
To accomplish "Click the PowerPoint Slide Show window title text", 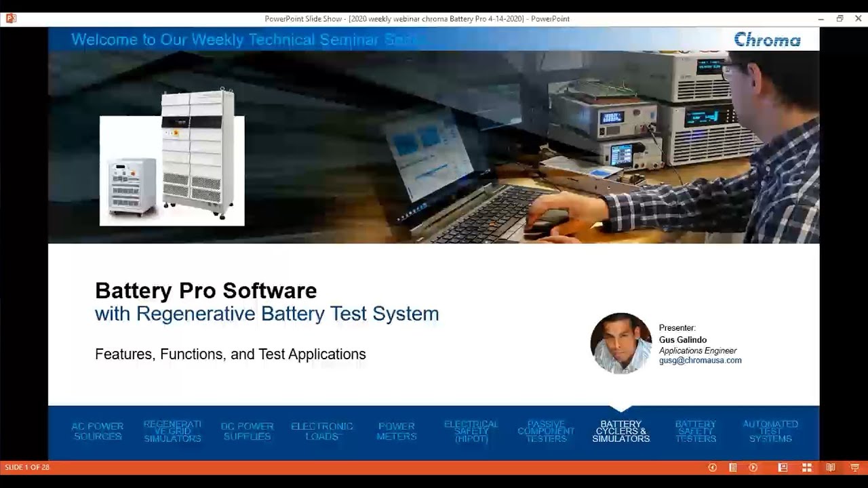I will pos(417,19).
